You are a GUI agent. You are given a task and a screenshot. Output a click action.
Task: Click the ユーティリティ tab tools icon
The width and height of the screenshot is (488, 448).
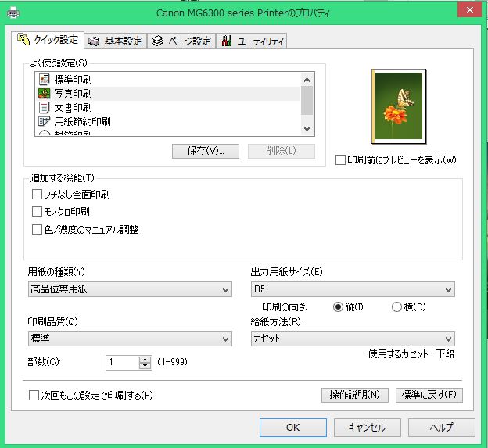click(x=227, y=41)
